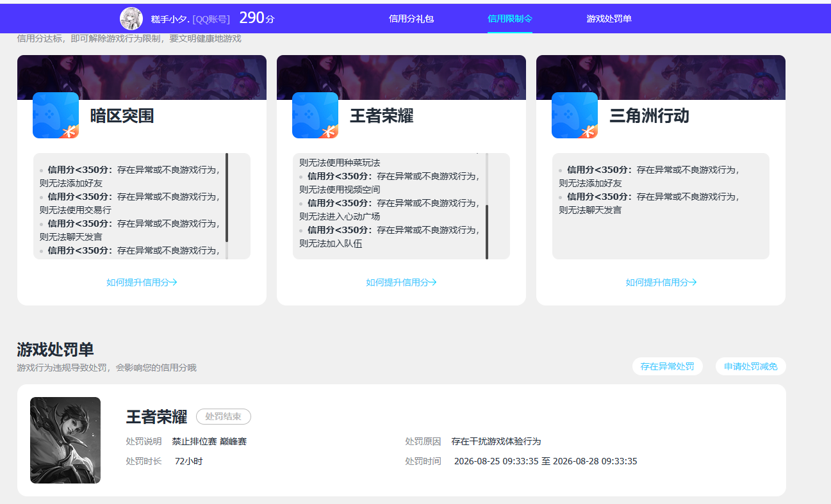Click 则无法聊天发言 in 三角洲行动 list
This screenshot has height=504, width=831.
point(590,210)
